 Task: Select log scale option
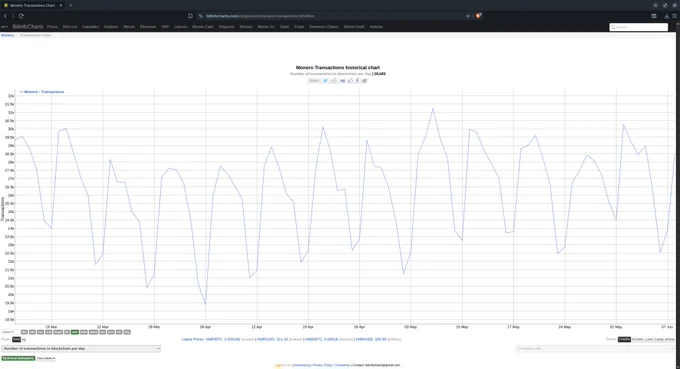(x=24, y=340)
